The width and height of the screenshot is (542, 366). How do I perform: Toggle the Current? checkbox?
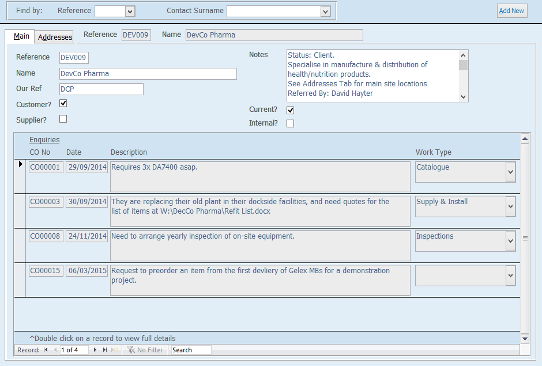pos(290,110)
